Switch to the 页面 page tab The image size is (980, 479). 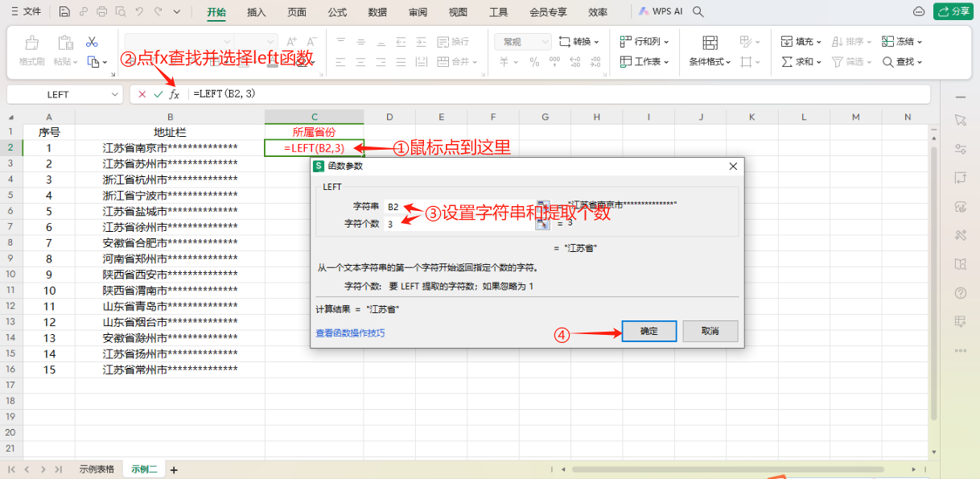tap(297, 12)
